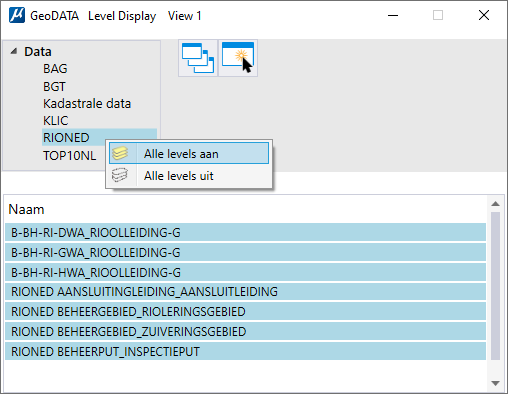Toggle level B-BH-RI-GWA_RIOOLLEIDING-G
508x394 pixels.
tap(245, 252)
